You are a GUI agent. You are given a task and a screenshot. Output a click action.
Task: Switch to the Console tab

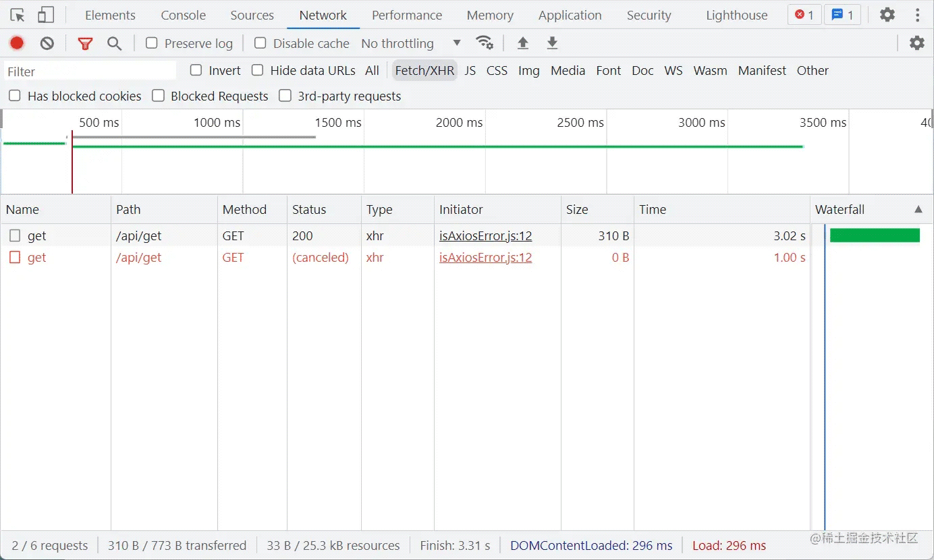[184, 15]
